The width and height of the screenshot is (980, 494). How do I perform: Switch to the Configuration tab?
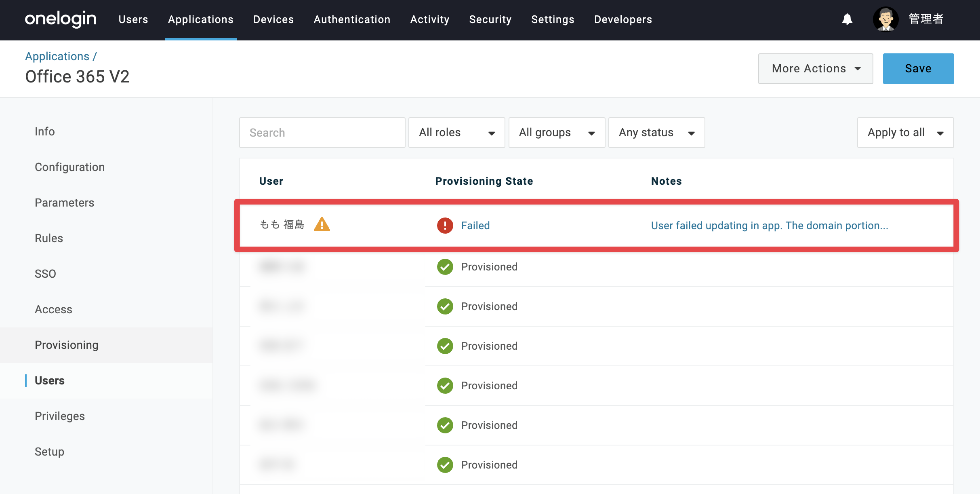[69, 167]
